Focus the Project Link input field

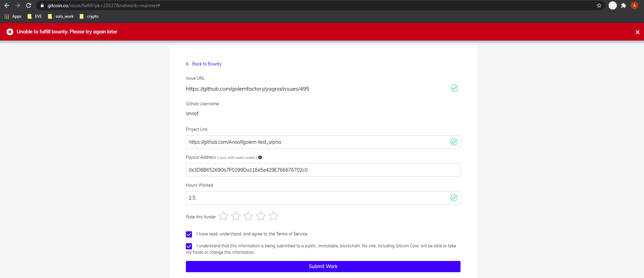pyautogui.click(x=323, y=142)
